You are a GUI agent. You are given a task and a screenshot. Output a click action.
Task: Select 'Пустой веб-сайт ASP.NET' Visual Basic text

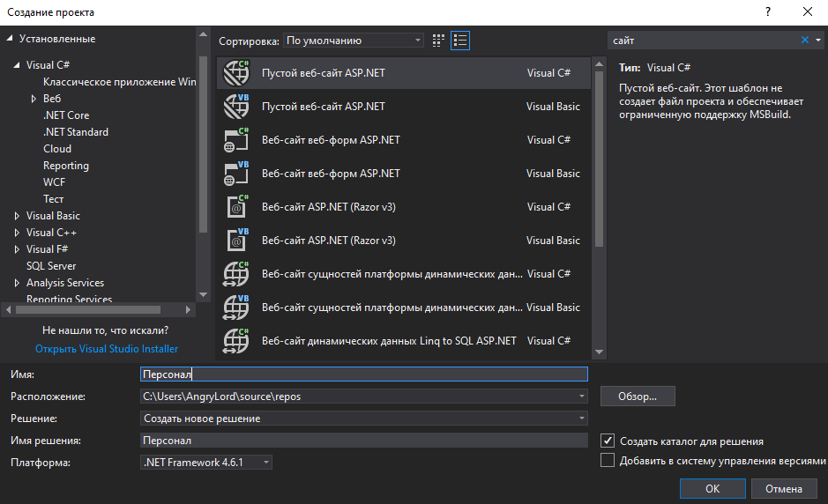click(323, 106)
